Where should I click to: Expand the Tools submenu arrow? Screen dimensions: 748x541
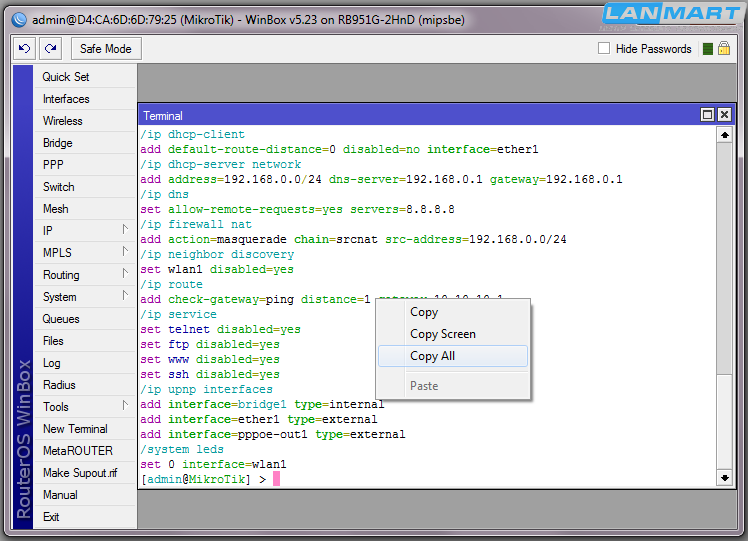pos(125,406)
